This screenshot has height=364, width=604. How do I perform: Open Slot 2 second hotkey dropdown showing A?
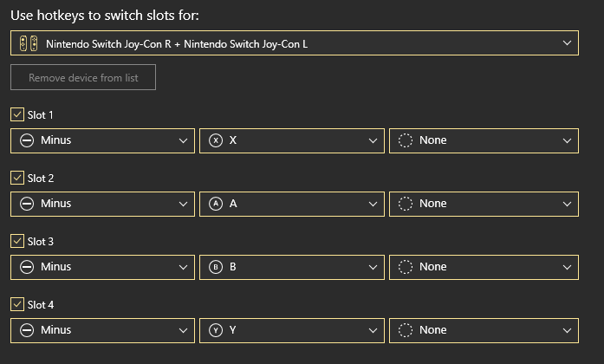pyautogui.click(x=292, y=204)
